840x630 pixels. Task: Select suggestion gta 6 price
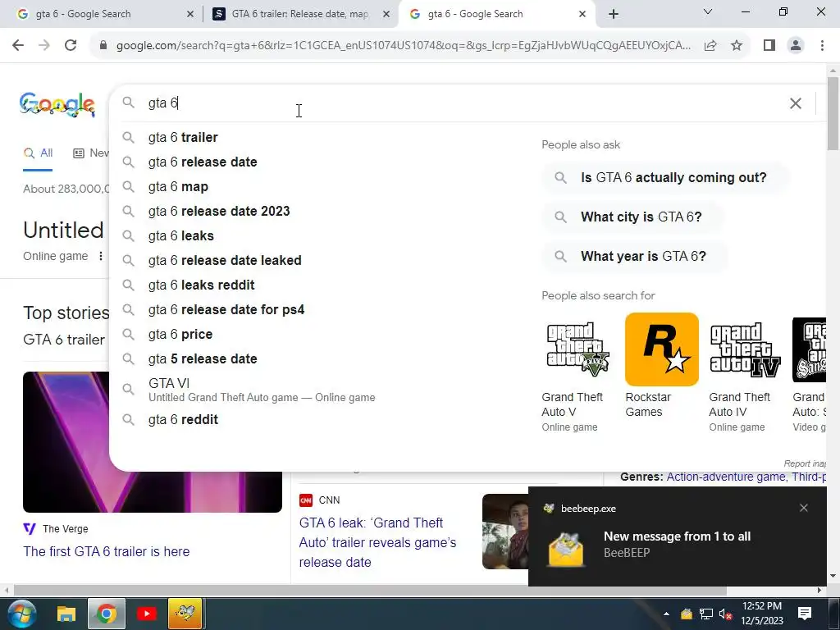(x=180, y=335)
